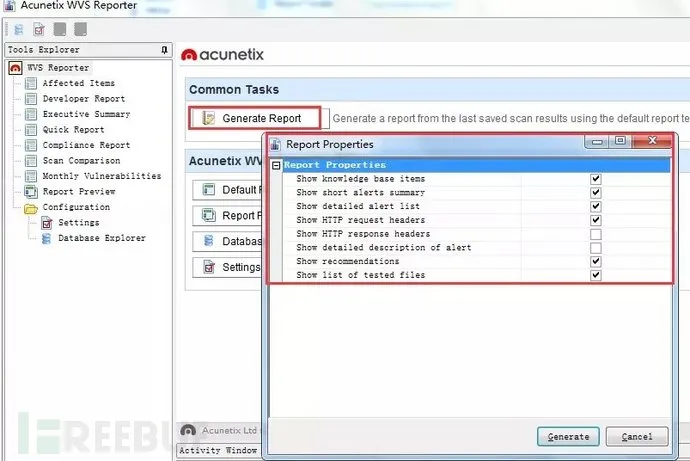Disable Show HTTP request headers
690x461 pixels.
[595, 220]
